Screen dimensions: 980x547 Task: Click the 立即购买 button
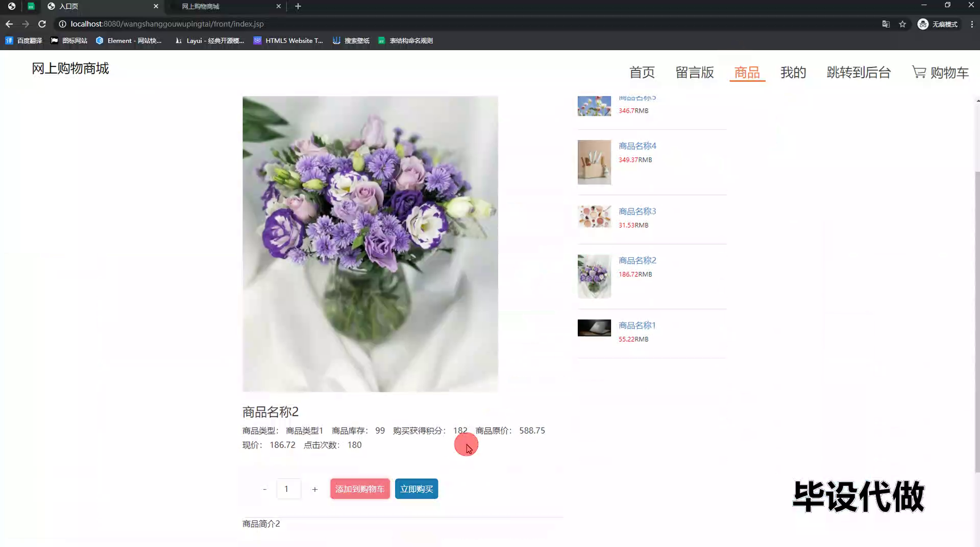point(416,489)
